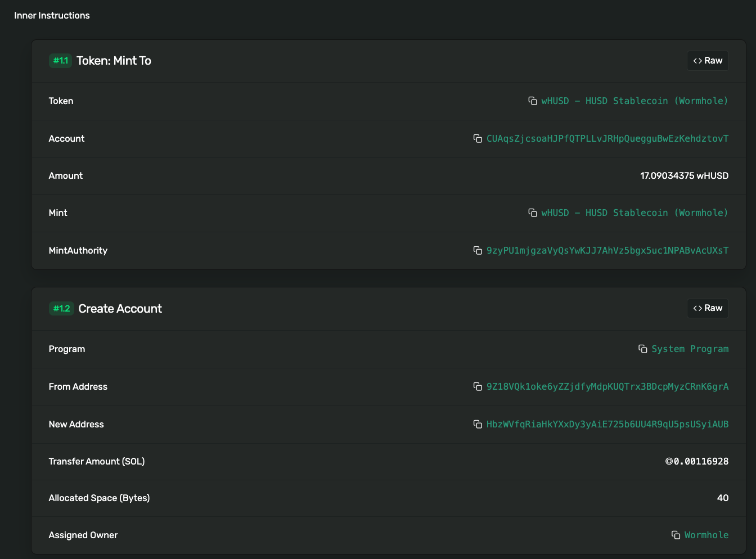
Task: Open MintAuthority address 9zyPU1mjgzaVyQsYwKJJ7...
Action: click(607, 250)
